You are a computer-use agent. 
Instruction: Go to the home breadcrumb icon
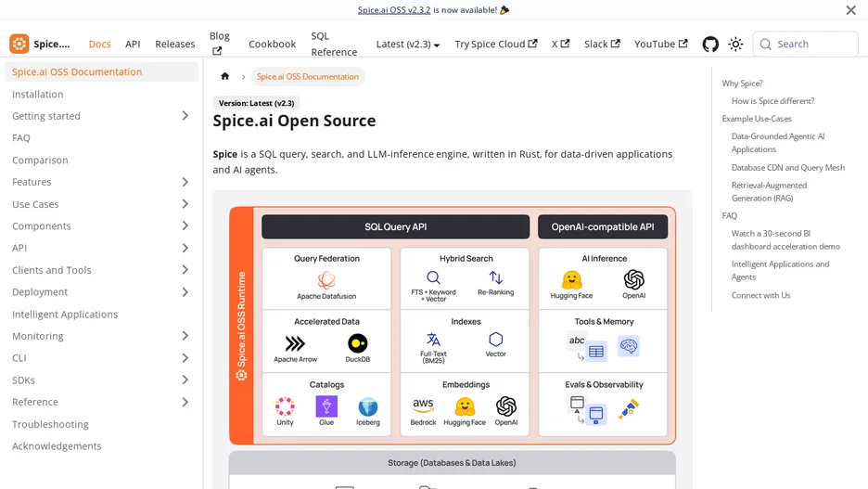tap(224, 76)
